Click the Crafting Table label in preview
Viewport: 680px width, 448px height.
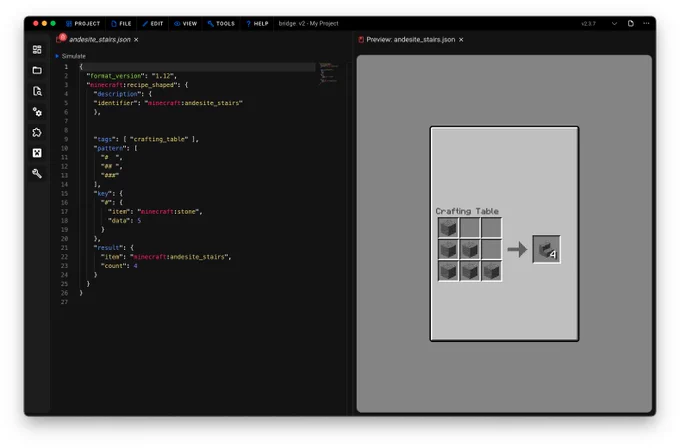pos(467,211)
